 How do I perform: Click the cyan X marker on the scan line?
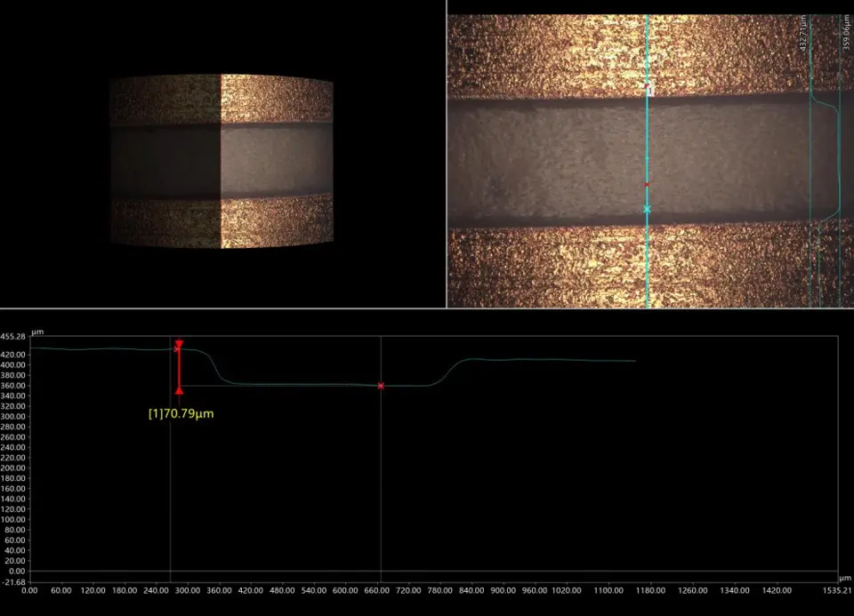pyautogui.click(x=647, y=209)
